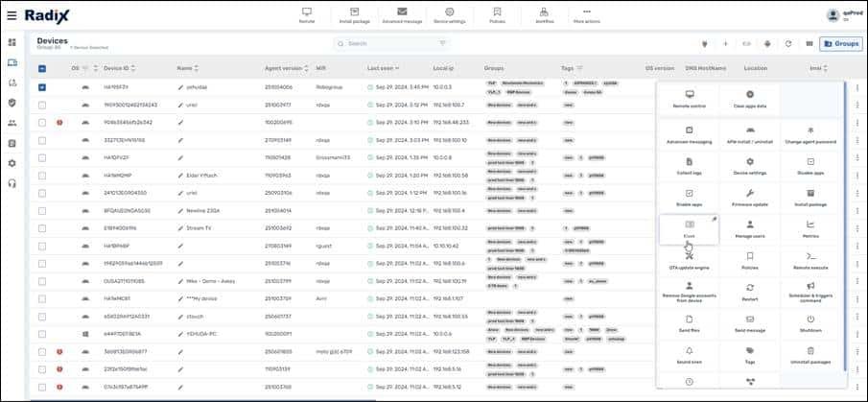Click refresh icon in the devices toolbar
The height and width of the screenshot is (402, 868).
pyautogui.click(x=787, y=43)
